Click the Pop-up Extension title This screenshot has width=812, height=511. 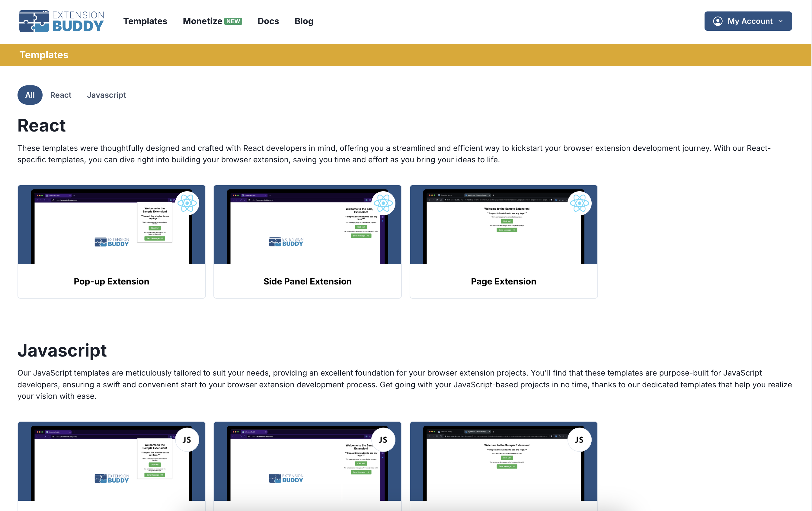click(112, 281)
